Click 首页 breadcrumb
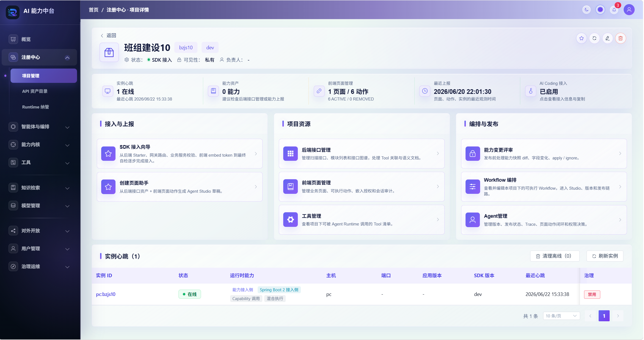Screen dimensions: 644x340 (93, 10)
